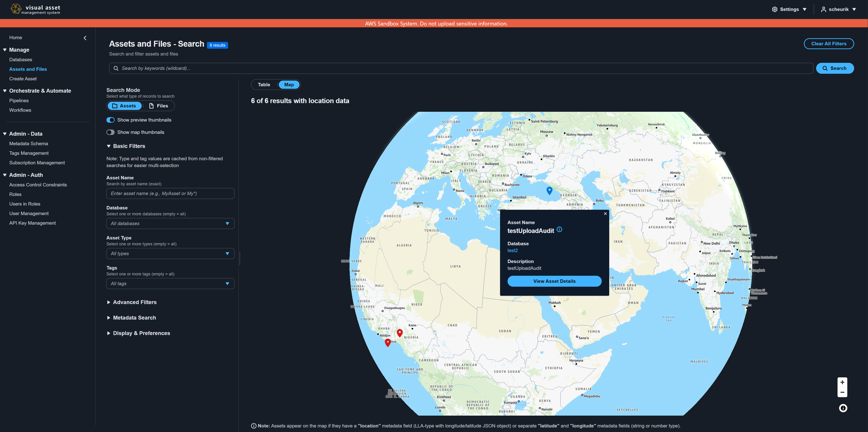Open Create Asset page
Viewport: 868px width, 432px height.
pyautogui.click(x=23, y=79)
